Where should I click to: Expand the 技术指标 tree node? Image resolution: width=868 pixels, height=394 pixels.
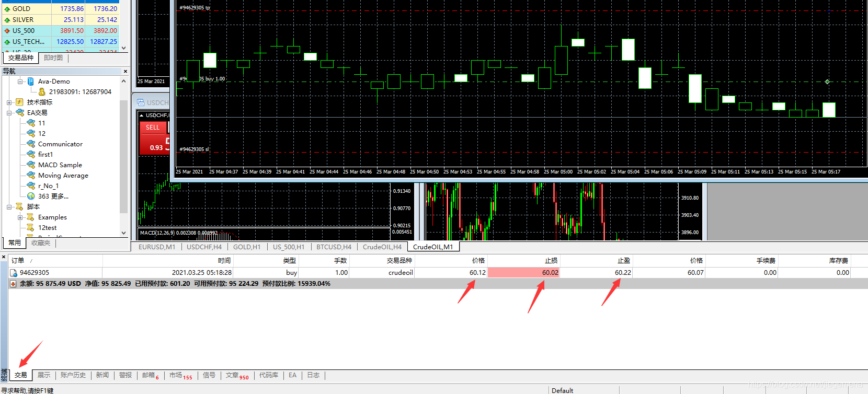(x=9, y=102)
